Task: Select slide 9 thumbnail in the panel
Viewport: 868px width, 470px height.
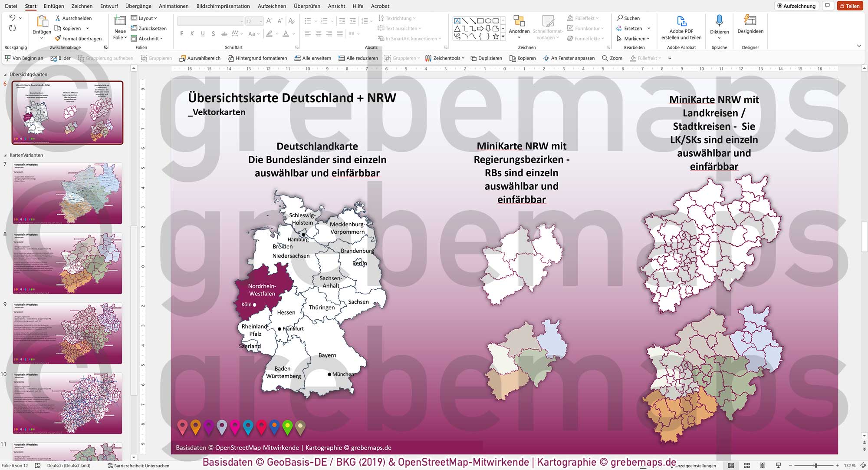Action: 68,332
